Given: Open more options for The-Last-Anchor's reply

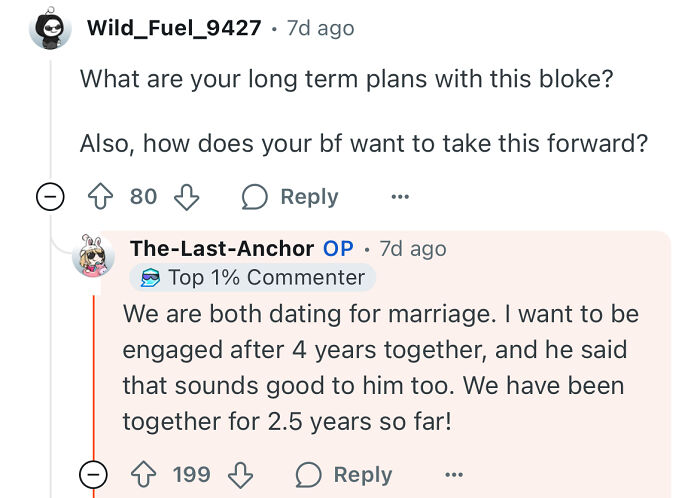Looking at the screenshot, I should 454,474.
